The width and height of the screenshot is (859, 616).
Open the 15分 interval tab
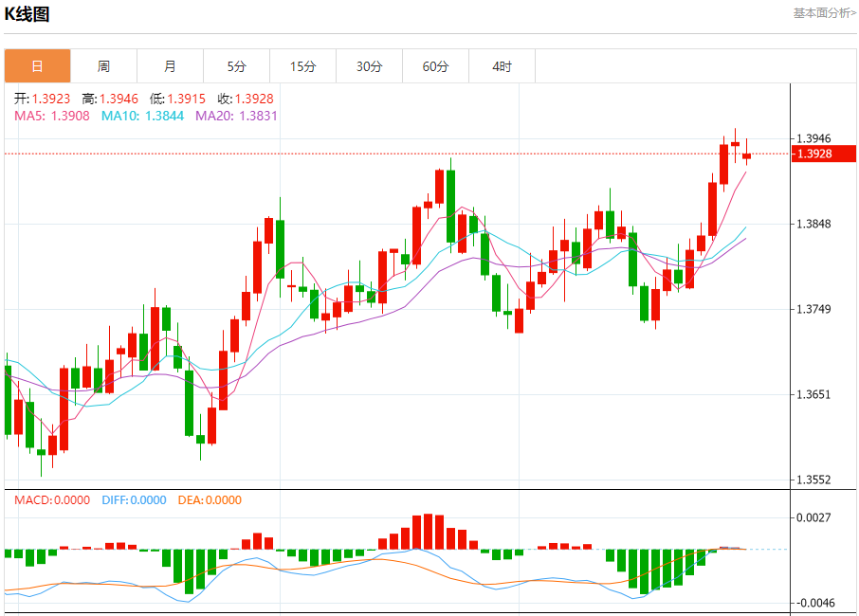303,66
